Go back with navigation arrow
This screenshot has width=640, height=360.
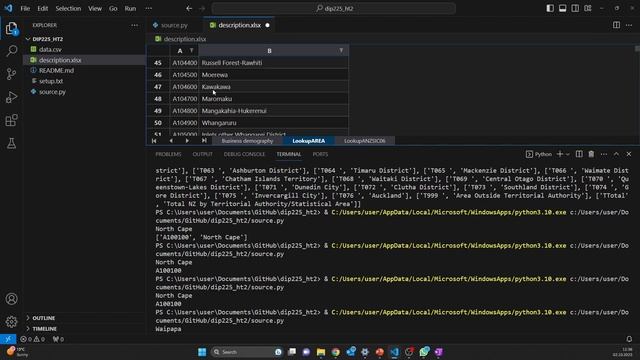(x=189, y=8)
